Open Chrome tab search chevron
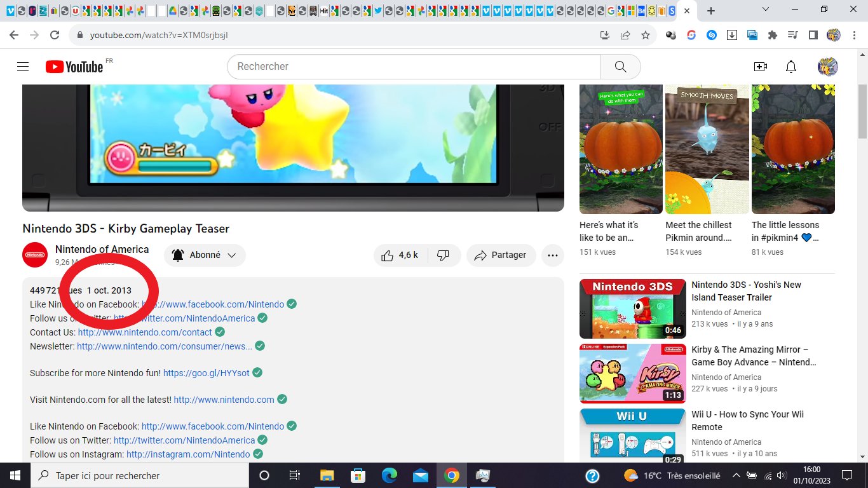 click(766, 10)
